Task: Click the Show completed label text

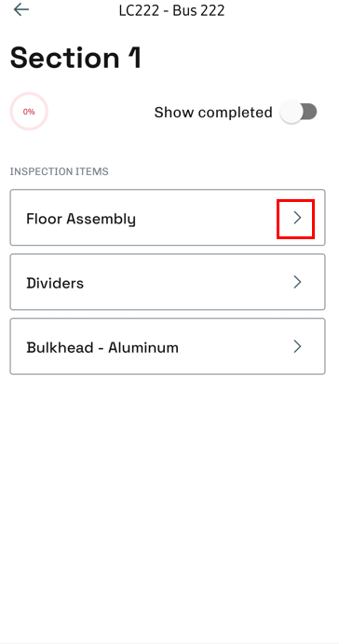Action: tap(213, 112)
